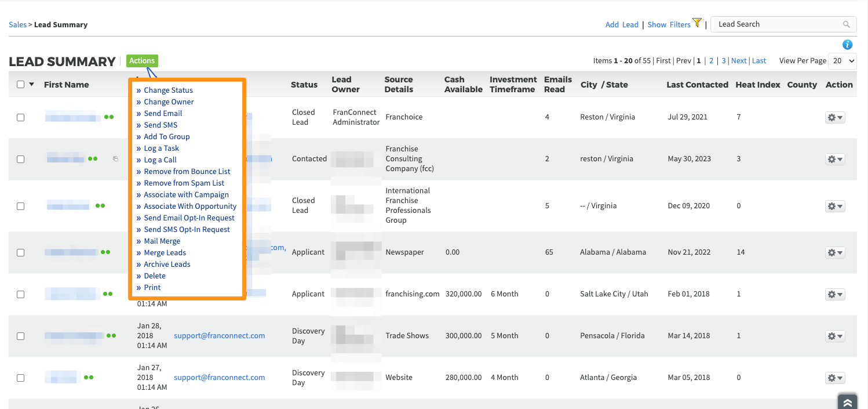Screen dimensions: 868x409
Task: Toggle the green Actions dropdown button
Action: [142, 61]
